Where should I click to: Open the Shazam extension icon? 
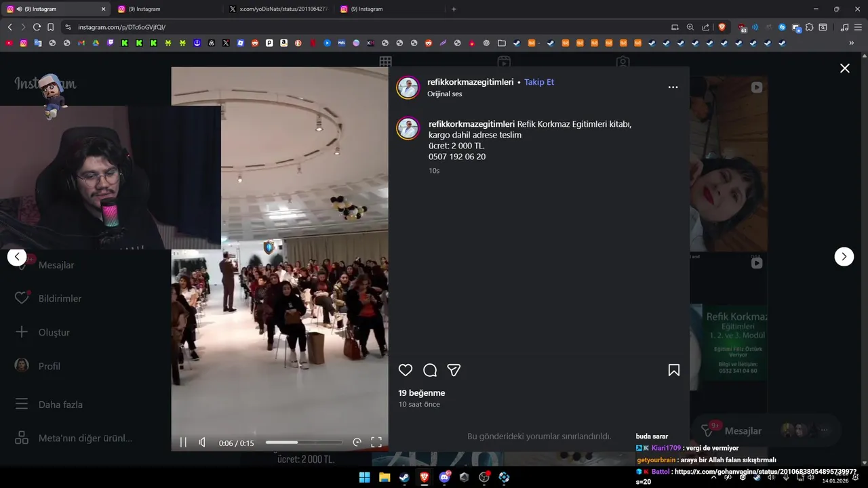pos(782,27)
